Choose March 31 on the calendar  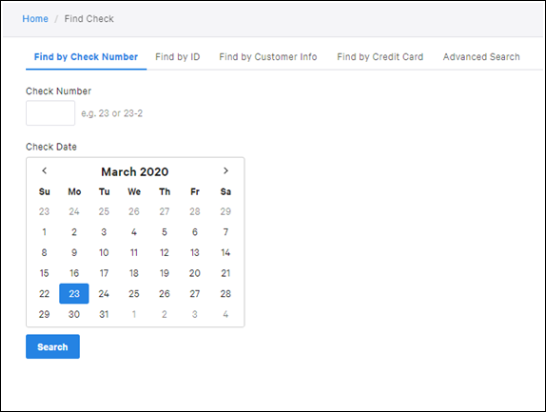click(104, 314)
